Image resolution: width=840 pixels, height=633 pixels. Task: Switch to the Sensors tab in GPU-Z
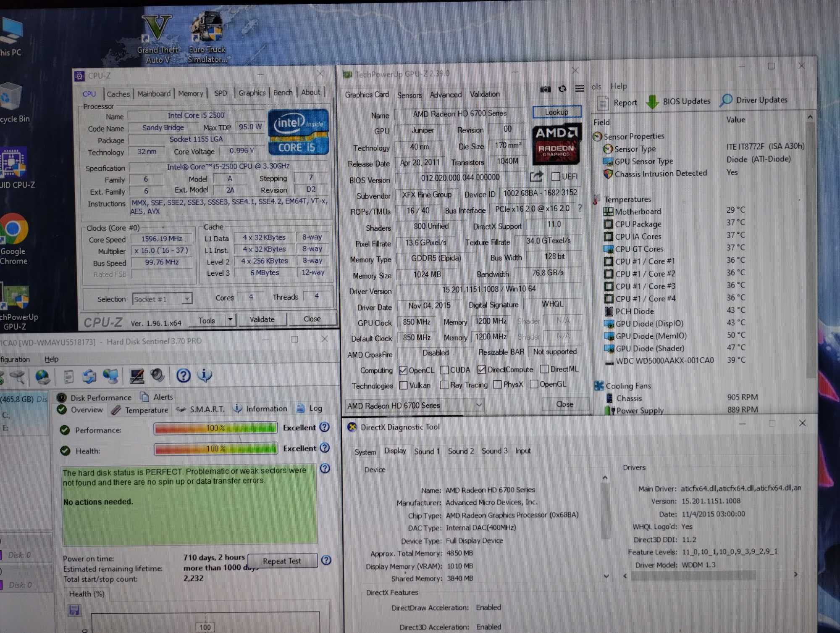point(409,95)
